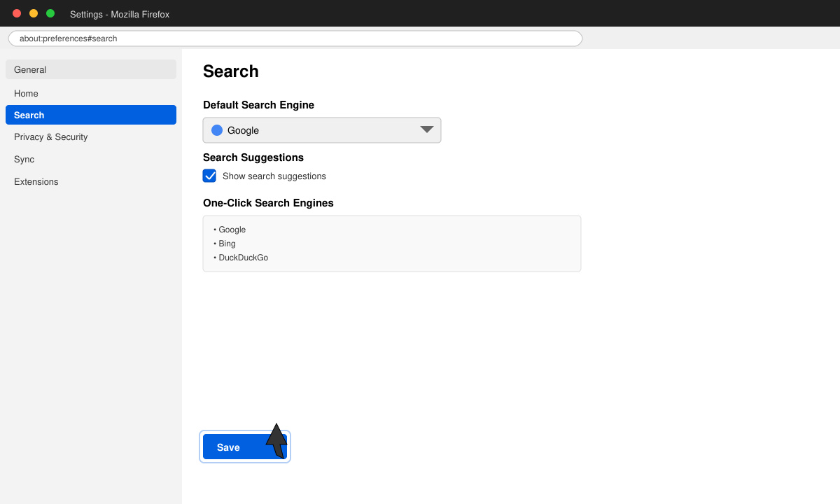Open the Default Search Engine dropdown
Viewport: 840px width, 504px height.
click(x=322, y=130)
